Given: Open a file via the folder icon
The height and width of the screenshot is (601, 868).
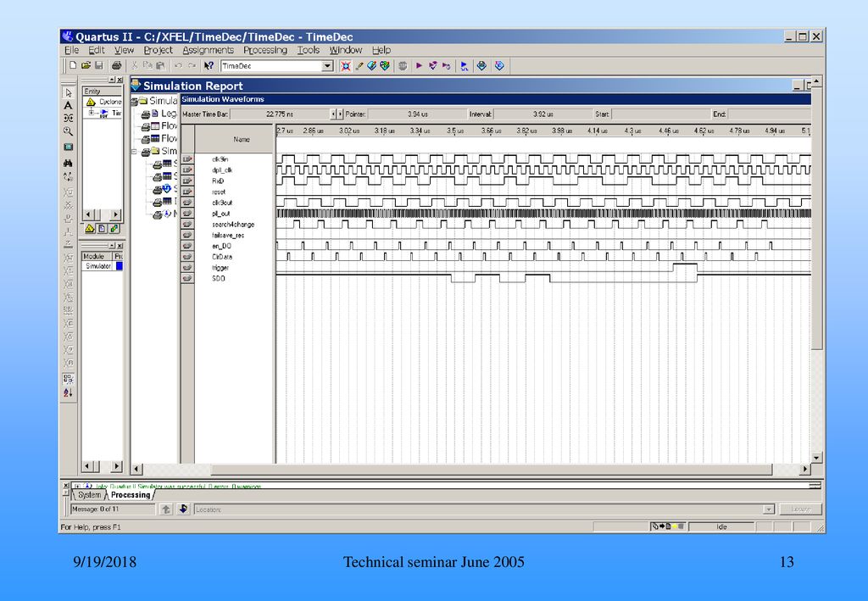Looking at the screenshot, I should 86,65.
